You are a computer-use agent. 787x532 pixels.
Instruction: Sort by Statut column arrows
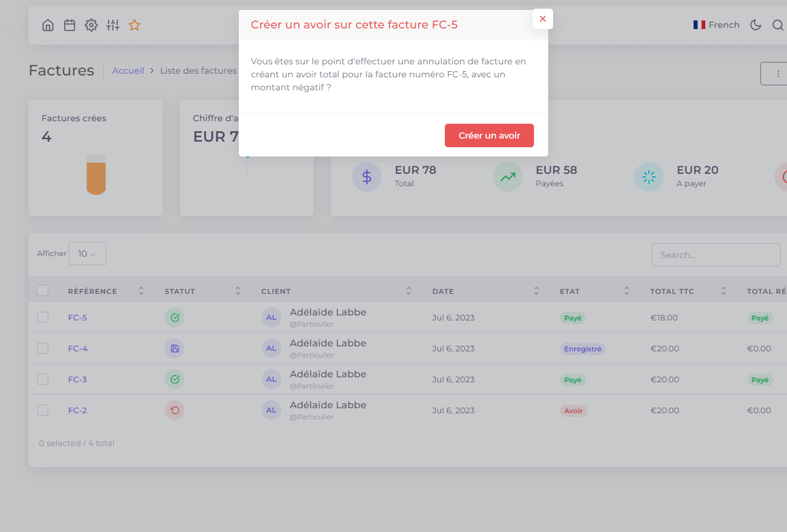point(238,291)
